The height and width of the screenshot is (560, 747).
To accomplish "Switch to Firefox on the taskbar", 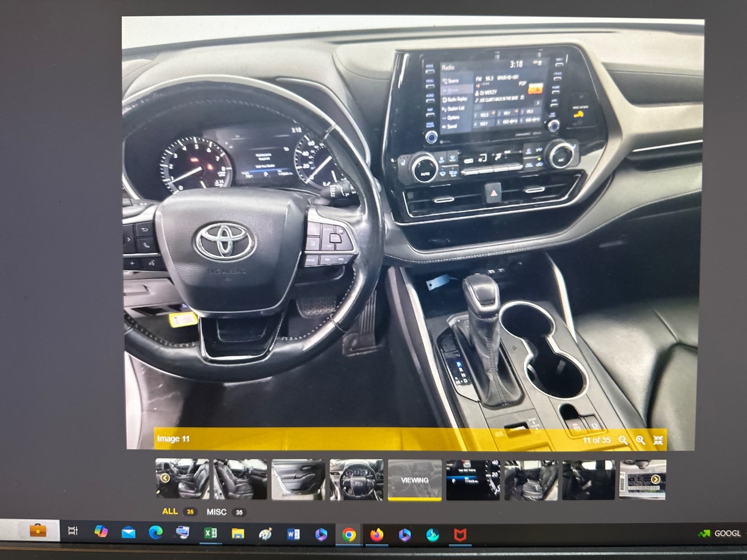I will (377, 535).
